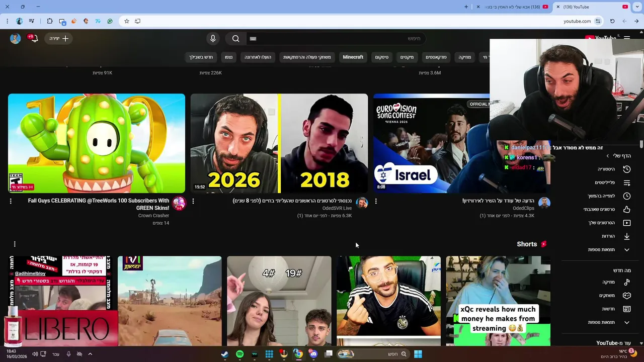Open Chrome three-dot menu
Screen dimensions: 644x362
7,21
